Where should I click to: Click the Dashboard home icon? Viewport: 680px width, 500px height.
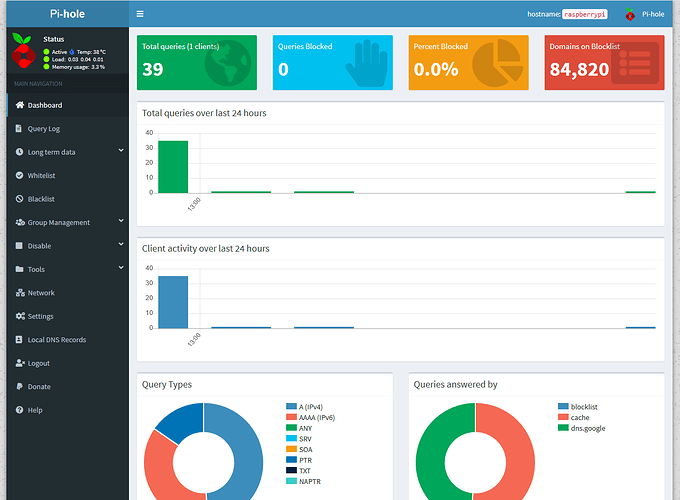[x=20, y=105]
